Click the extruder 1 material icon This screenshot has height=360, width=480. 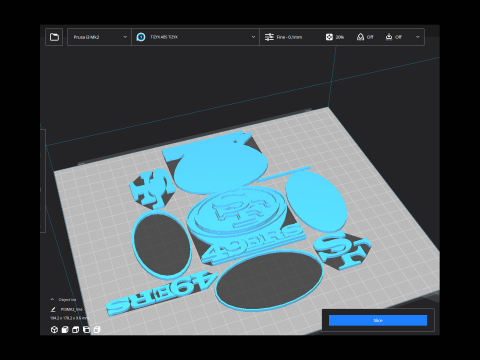(141, 37)
